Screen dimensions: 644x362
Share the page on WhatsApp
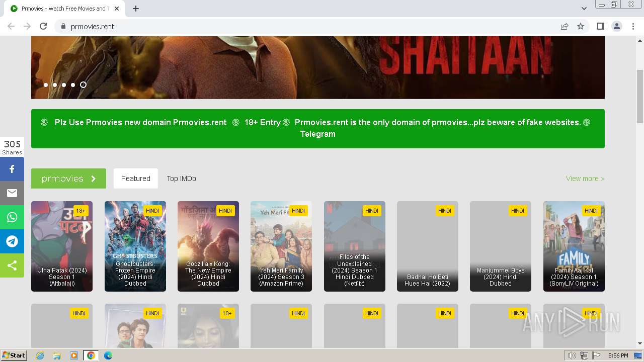(x=12, y=217)
